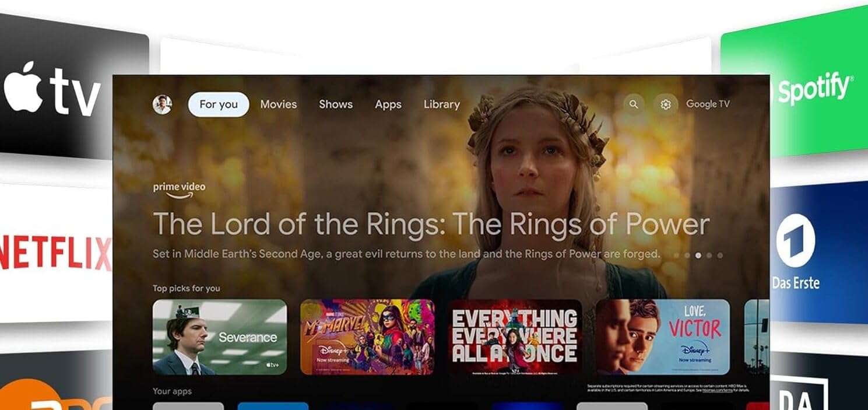
Task: Play the Ms. Marvel card
Action: (x=367, y=337)
